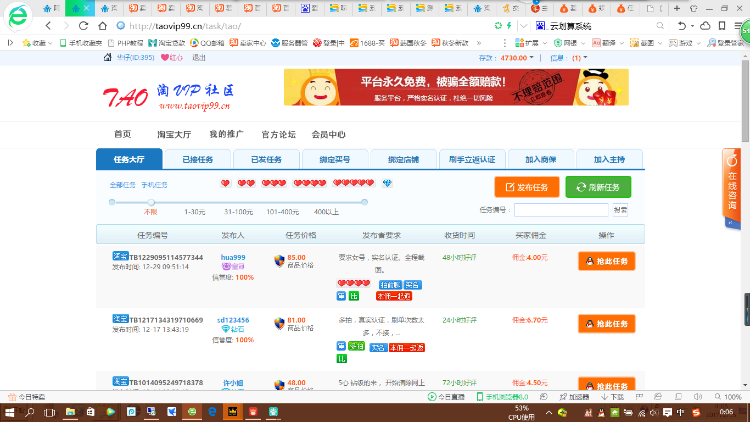This screenshot has height=422, width=750.
Task: Open the 会员中心 navigation item
Action: coord(328,134)
